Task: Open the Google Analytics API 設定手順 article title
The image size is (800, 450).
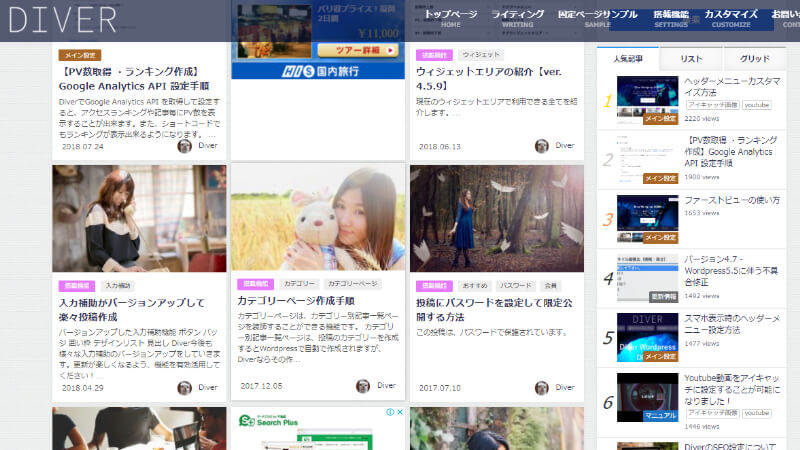Action: [x=134, y=79]
